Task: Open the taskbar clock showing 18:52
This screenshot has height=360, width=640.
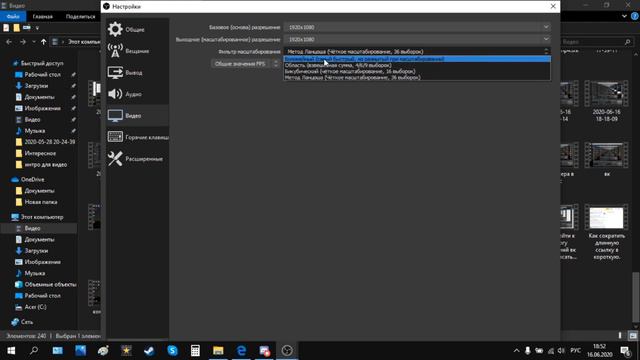Action: tap(600, 351)
